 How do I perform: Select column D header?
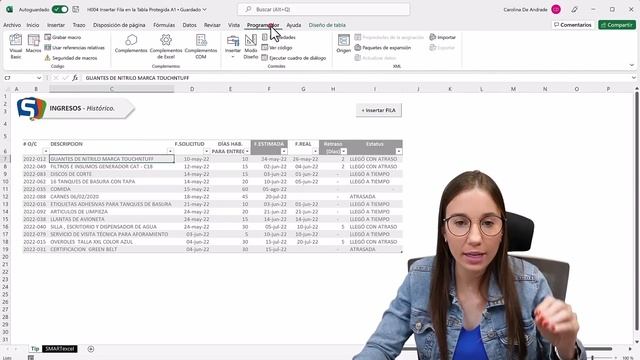click(x=192, y=89)
